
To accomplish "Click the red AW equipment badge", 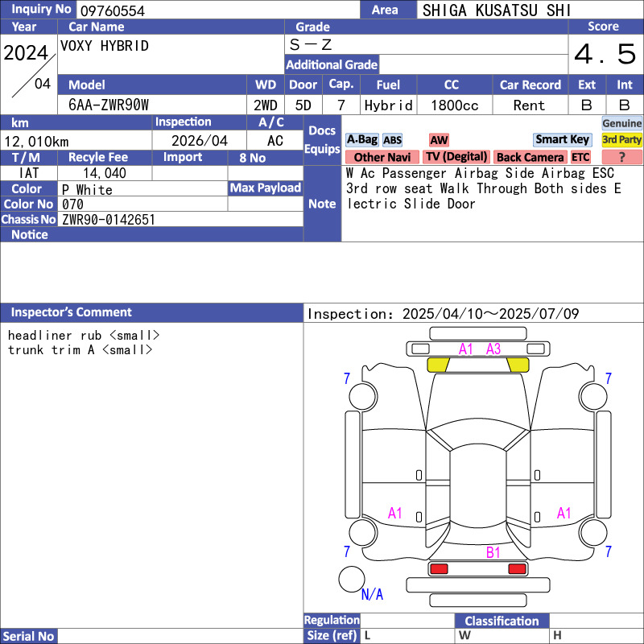I will point(439,140).
